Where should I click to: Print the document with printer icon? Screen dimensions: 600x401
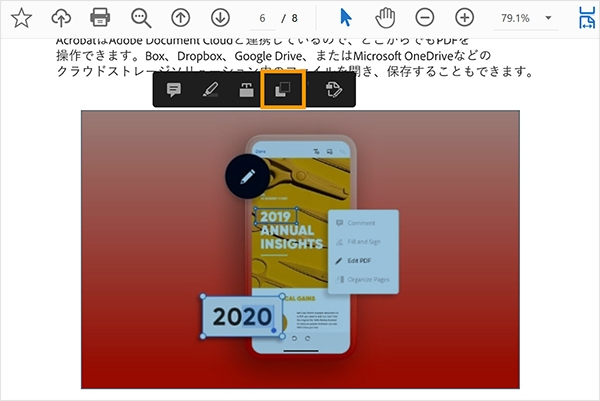[100, 18]
